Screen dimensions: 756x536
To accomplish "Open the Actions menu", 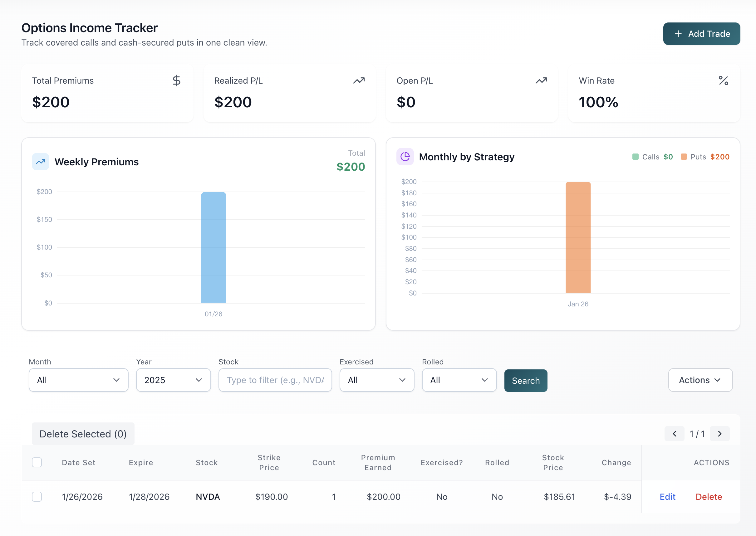I will click(700, 380).
